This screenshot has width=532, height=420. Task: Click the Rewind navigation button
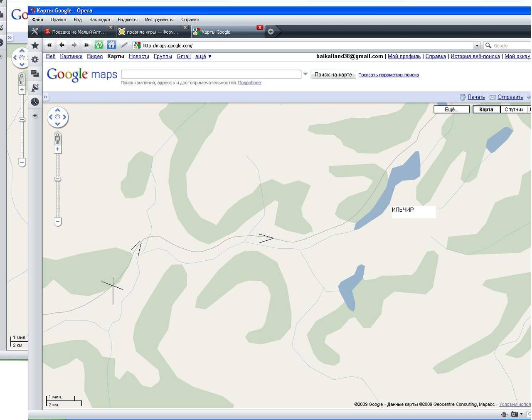pos(49,45)
